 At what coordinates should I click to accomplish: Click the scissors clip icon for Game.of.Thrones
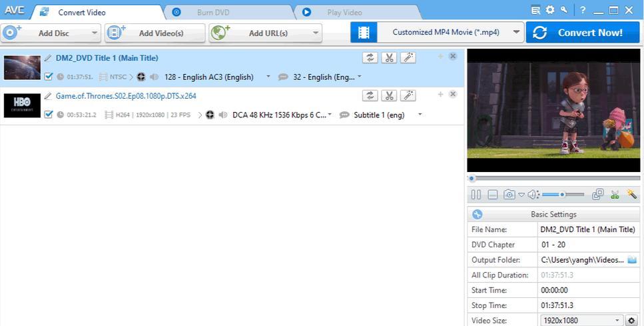tap(389, 95)
